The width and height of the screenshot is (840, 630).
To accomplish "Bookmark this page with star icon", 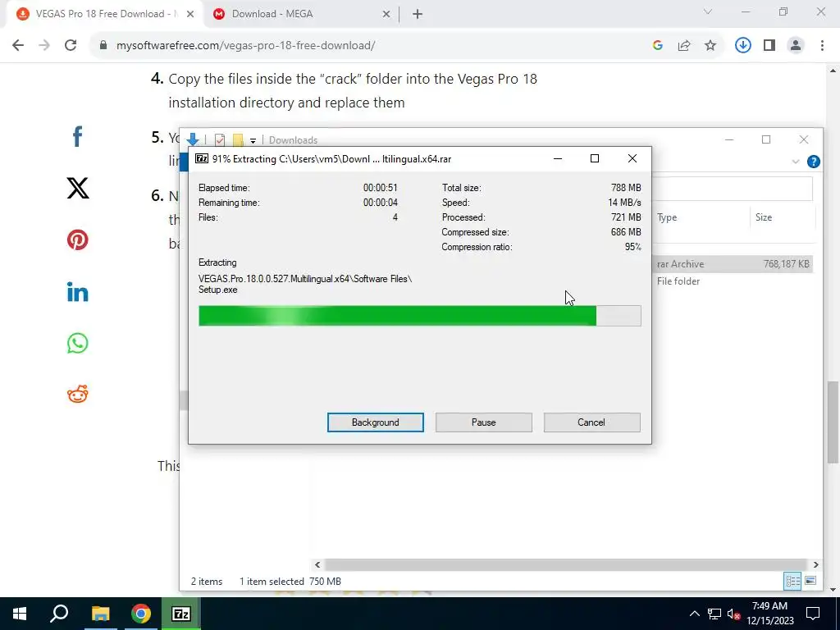I will (x=710, y=46).
